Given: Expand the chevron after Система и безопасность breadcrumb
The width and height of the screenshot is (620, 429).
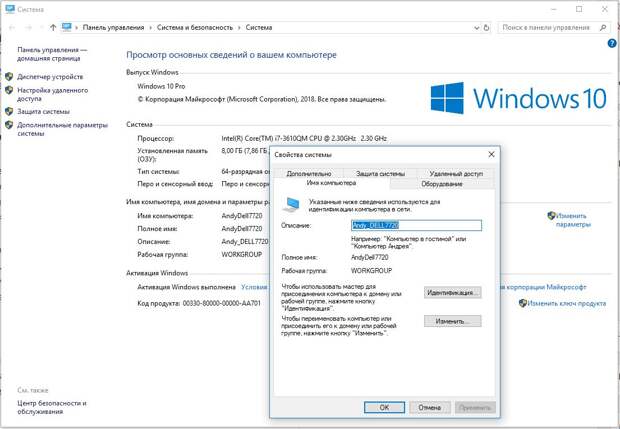Looking at the screenshot, I should (x=239, y=28).
